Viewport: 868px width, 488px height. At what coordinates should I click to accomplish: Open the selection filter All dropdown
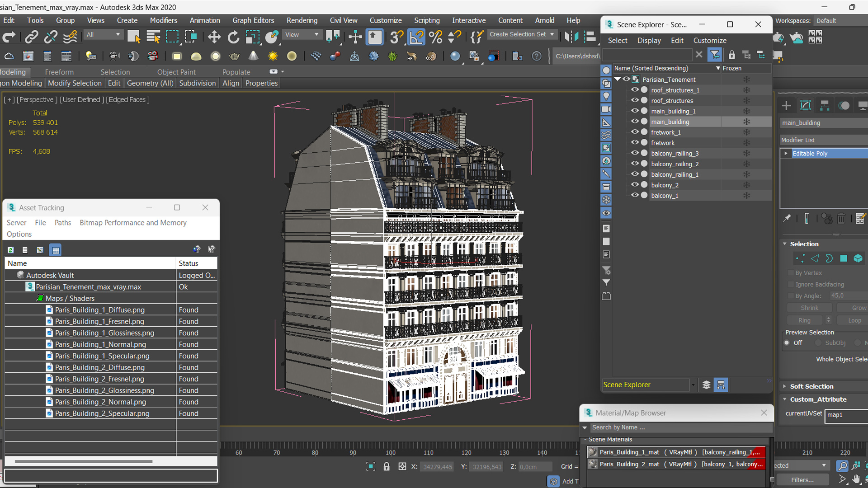[x=104, y=35]
